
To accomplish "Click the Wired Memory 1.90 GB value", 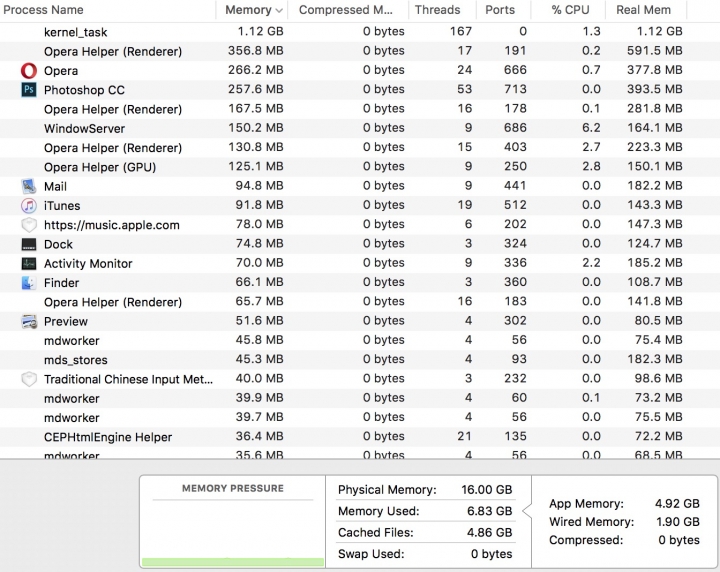I will (678, 522).
